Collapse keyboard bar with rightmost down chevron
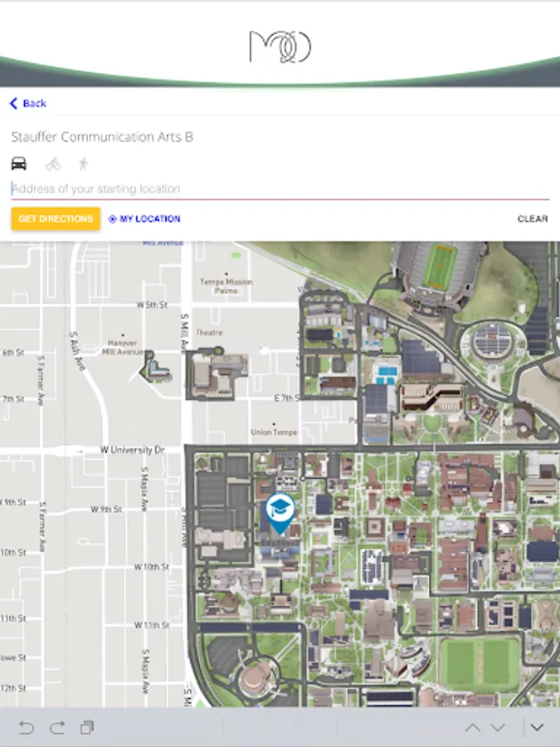Viewport: 560px width, 747px height. click(537, 728)
